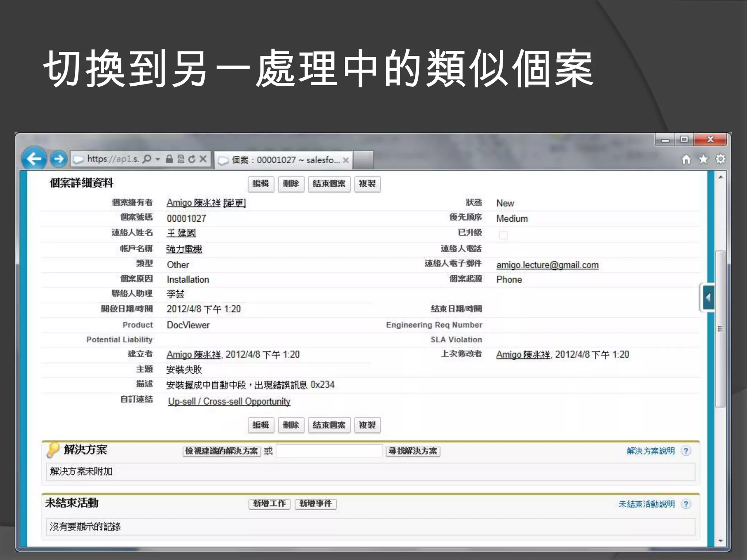Select the case origin value Phone
Image resolution: width=747 pixels, height=560 pixels.
pyautogui.click(x=509, y=280)
